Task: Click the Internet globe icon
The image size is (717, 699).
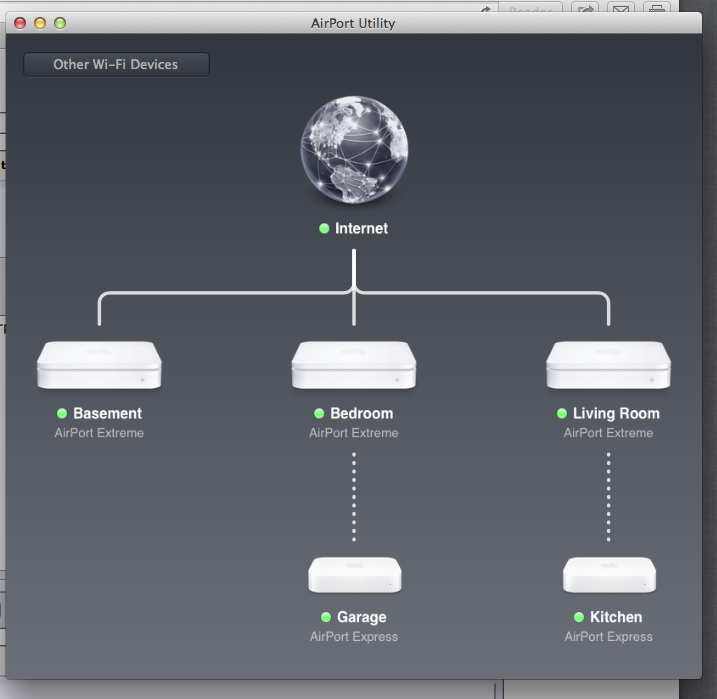Action: (354, 149)
